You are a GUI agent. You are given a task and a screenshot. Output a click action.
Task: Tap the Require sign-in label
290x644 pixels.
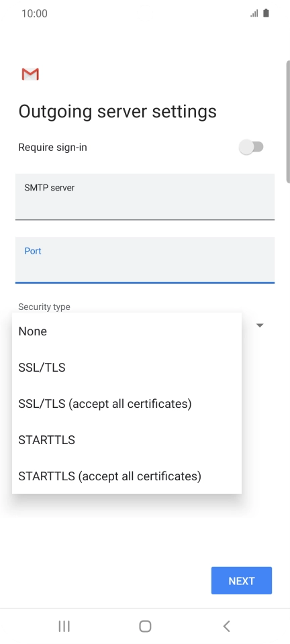click(x=52, y=147)
